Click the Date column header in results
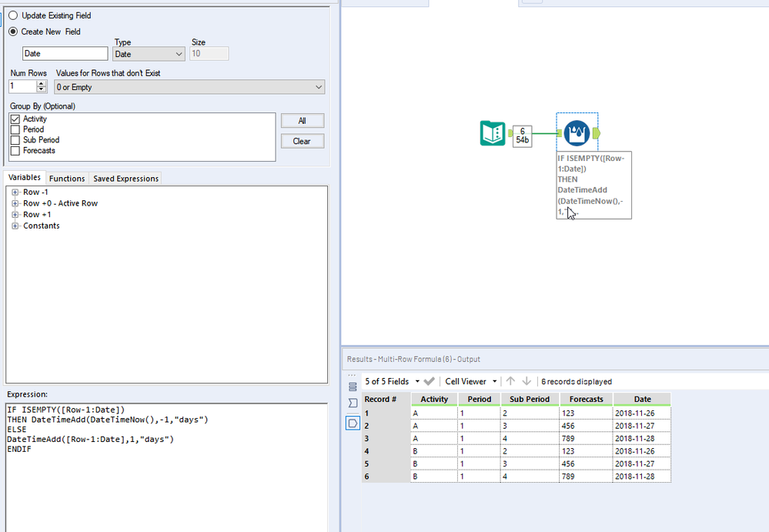 click(642, 399)
